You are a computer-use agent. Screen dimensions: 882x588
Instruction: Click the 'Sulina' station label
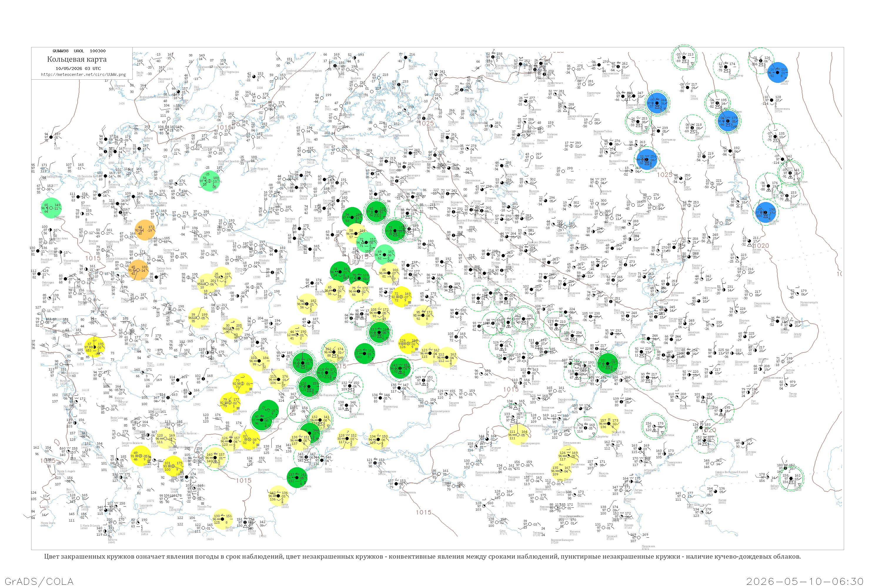tap(328, 469)
